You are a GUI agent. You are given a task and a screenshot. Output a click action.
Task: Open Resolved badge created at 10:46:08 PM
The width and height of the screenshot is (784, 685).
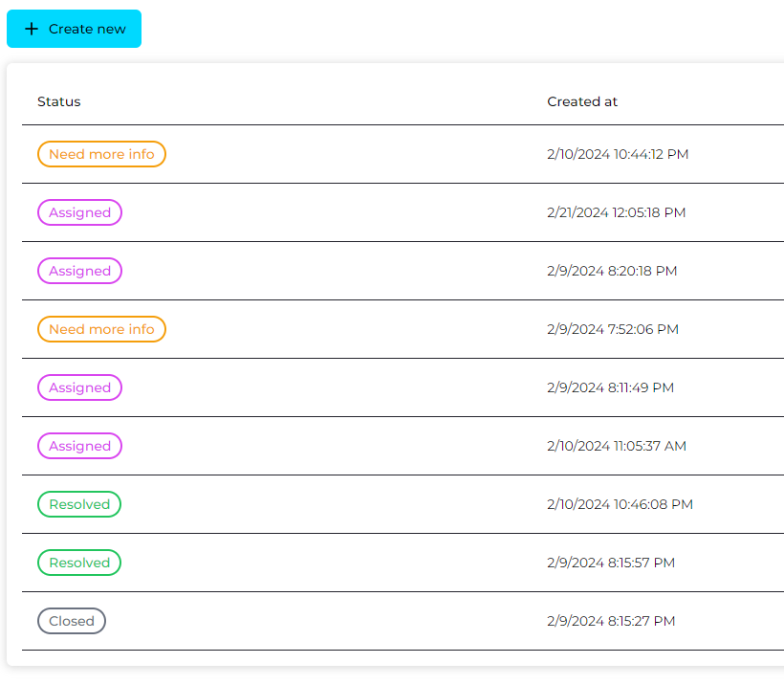click(x=79, y=504)
